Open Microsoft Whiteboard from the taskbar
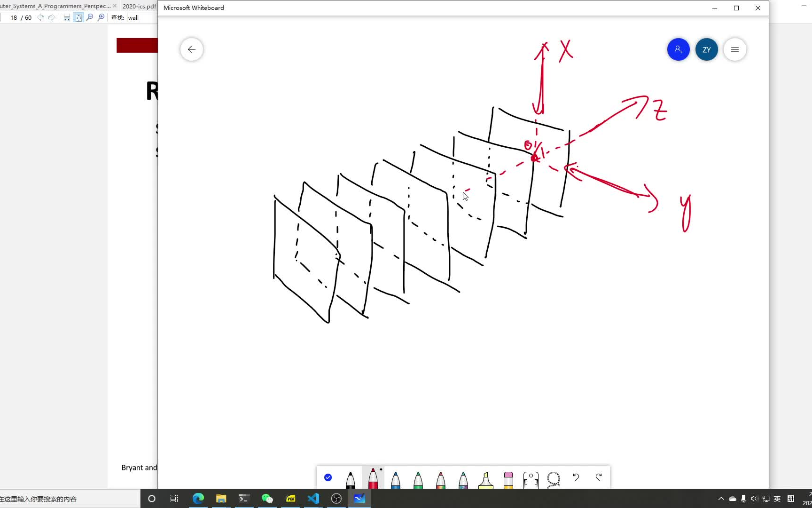This screenshot has width=812, height=508. [x=359, y=499]
